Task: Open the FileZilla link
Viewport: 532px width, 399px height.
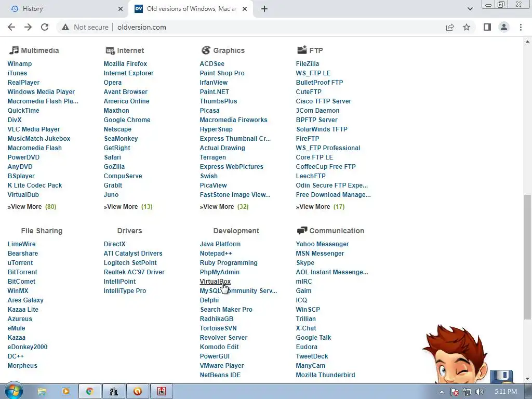Action: (x=308, y=64)
